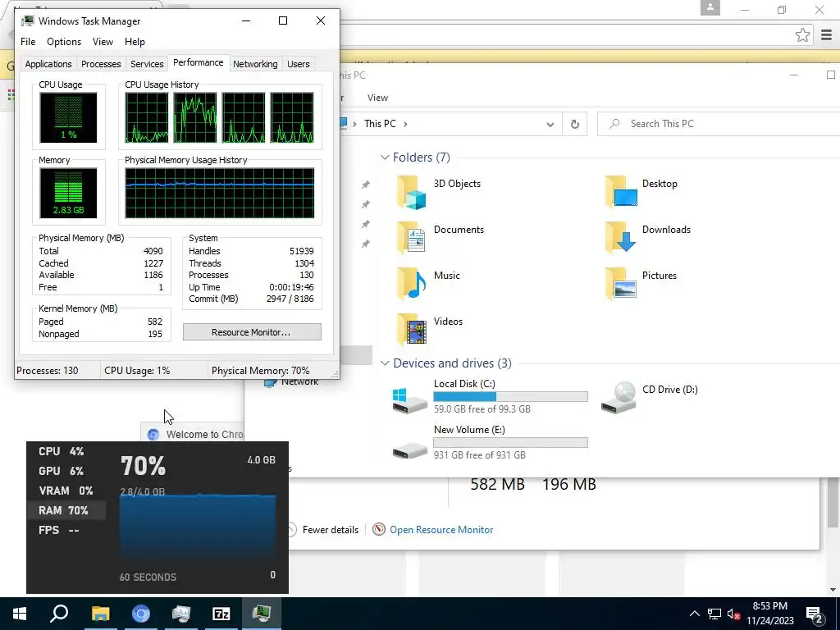Click the refresh button in Explorer address bar
This screenshot has width=840, height=630.
point(574,124)
